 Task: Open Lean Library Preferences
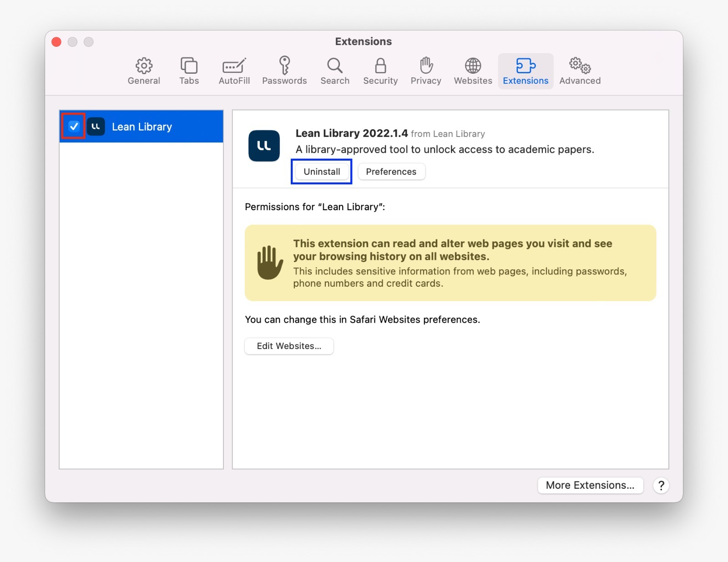[391, 172]
